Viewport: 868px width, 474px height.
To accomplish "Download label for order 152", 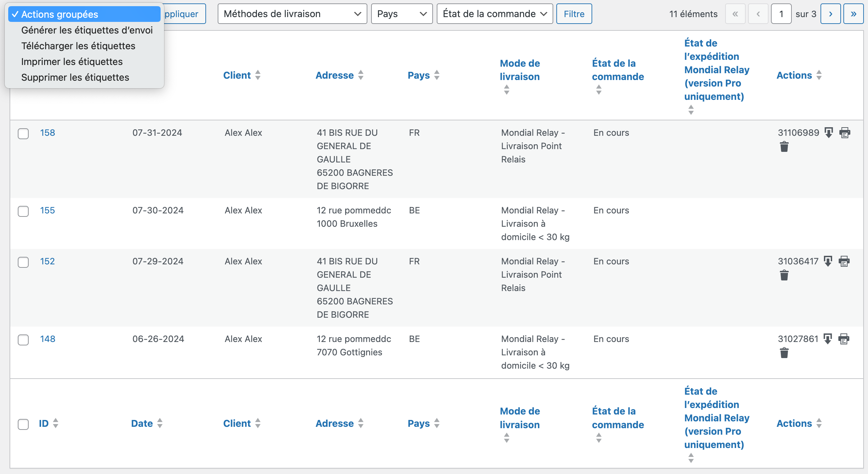I will [828, 261].
